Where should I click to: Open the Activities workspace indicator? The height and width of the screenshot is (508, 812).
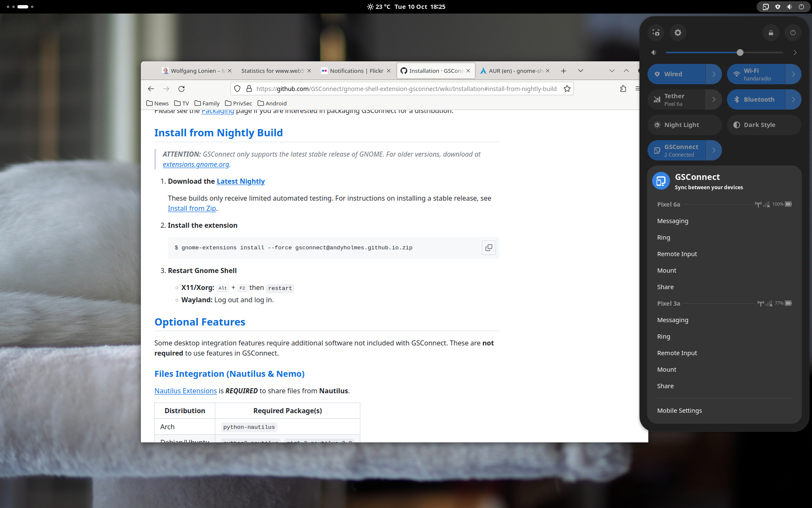20,7
